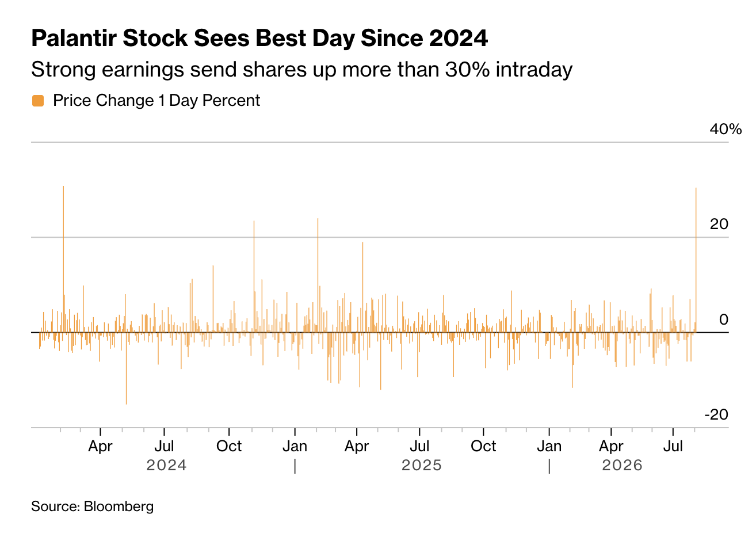The width and height of the screenshot is (756, 533).
Task: Click the 'Apr' label above 2026
Action: pyautogui.click(x=611, y=446)
